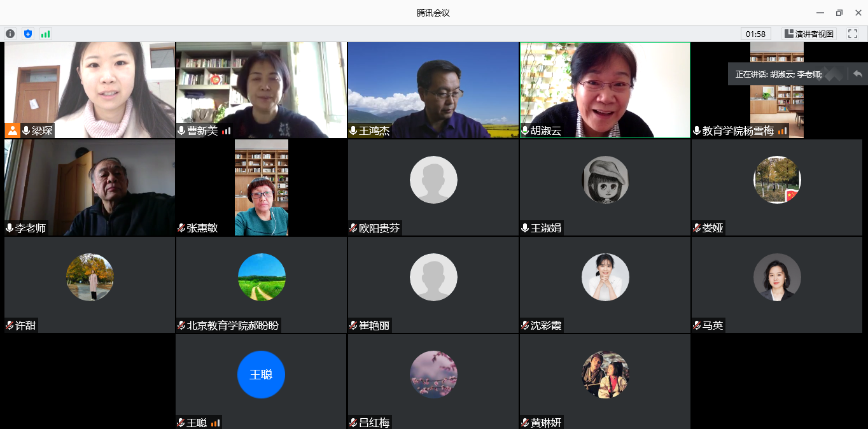Click 北京教育学院郝盼盼's green field avatar
Screen dimensions: 868x429
262,278
